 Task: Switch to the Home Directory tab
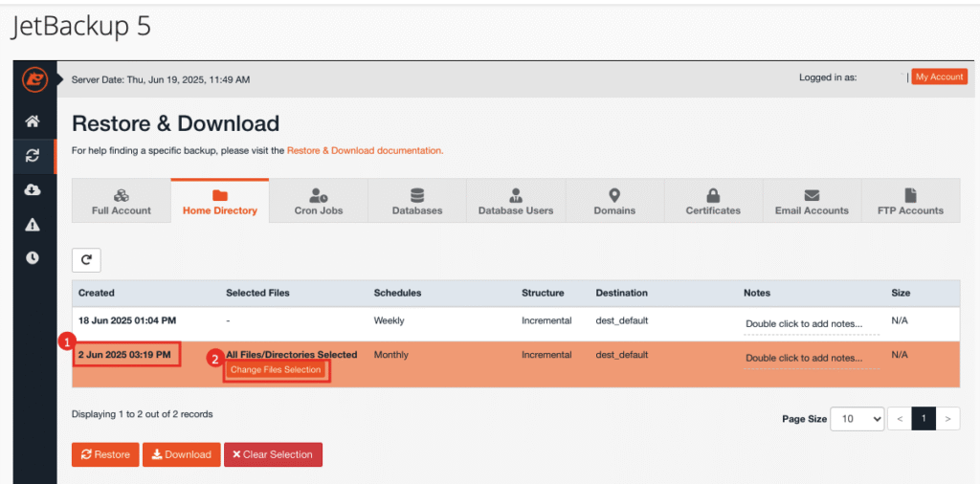pyautogui.click(x=220, y=201)
